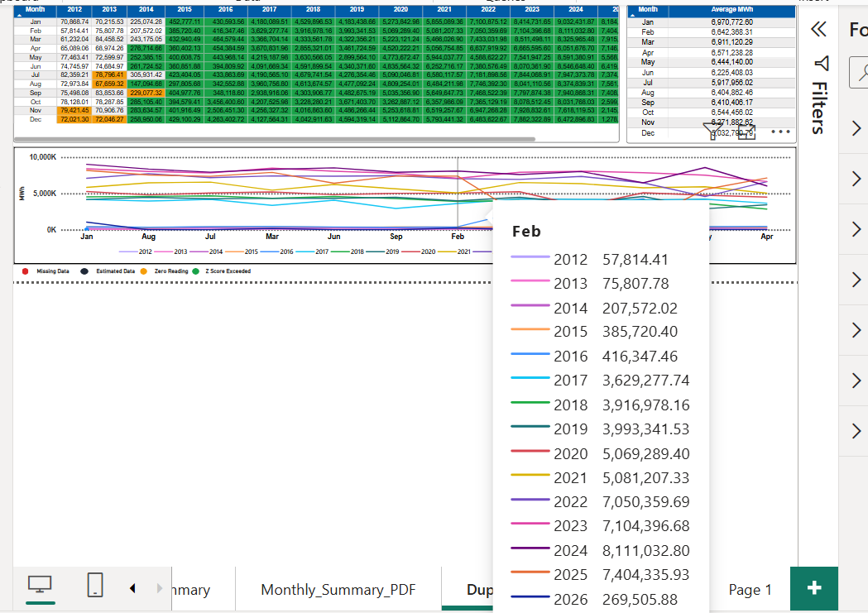Click the 10,000K y-axis label on chart

point(43,157)
